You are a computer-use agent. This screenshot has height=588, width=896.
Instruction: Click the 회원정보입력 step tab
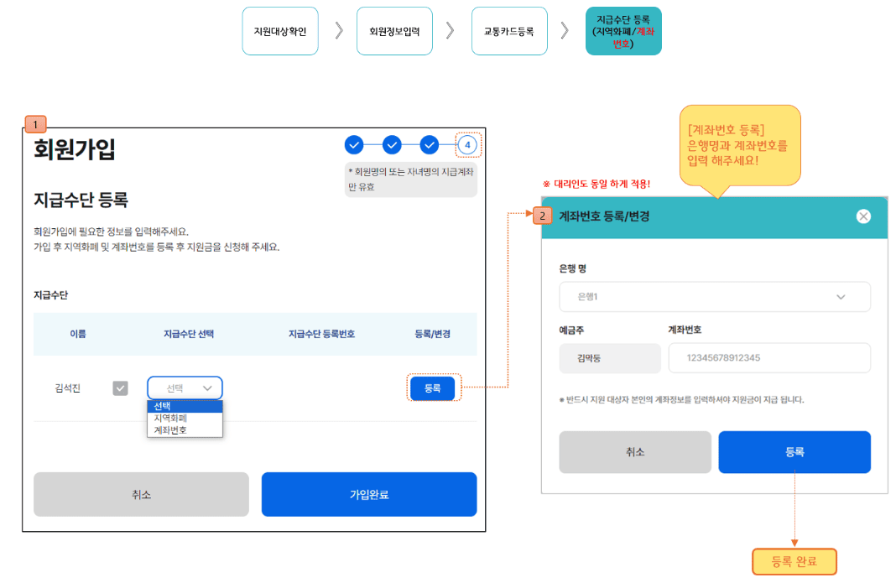(394, 30)
